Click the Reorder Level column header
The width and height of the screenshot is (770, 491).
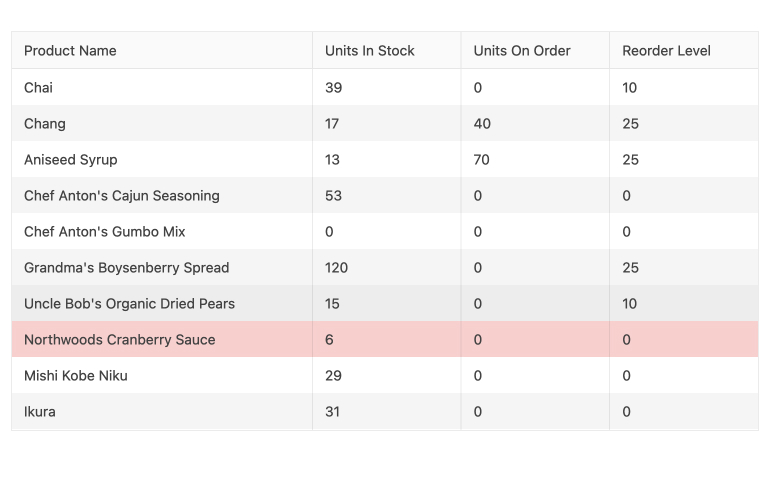[x=684, y=51]
